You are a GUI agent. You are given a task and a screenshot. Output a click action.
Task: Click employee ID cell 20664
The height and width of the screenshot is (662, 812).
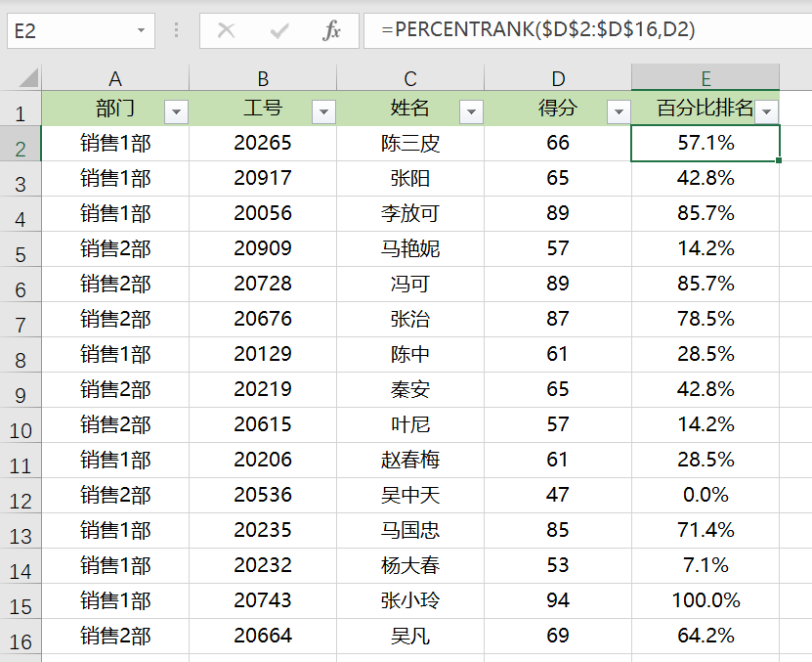click(263, 636)
